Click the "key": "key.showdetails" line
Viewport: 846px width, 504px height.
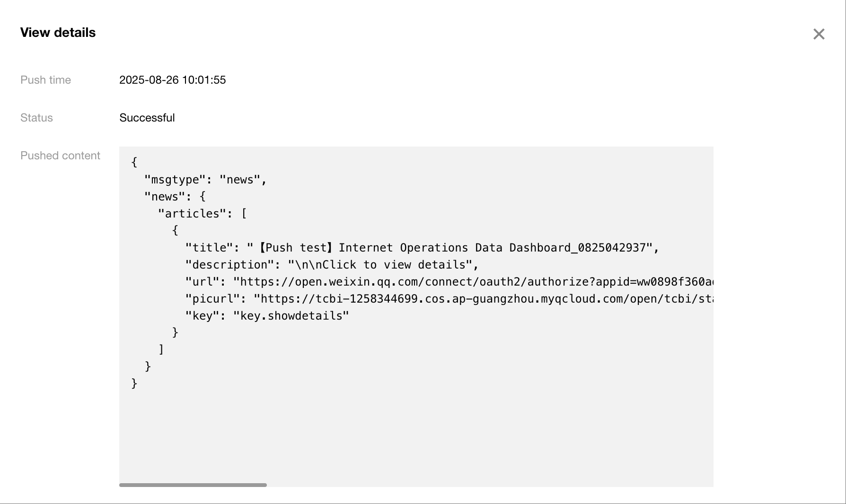(x=267, y=316)
